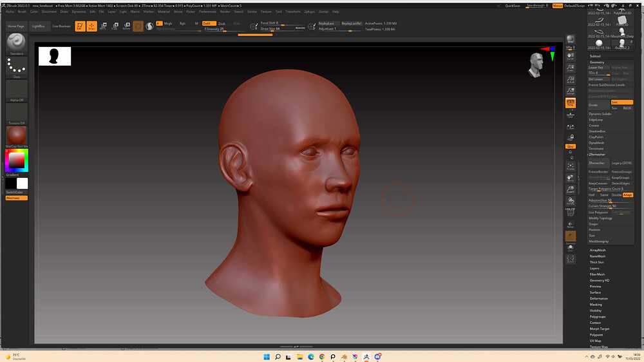
Task: Open the Brush menu
Action: coord(22,12)
